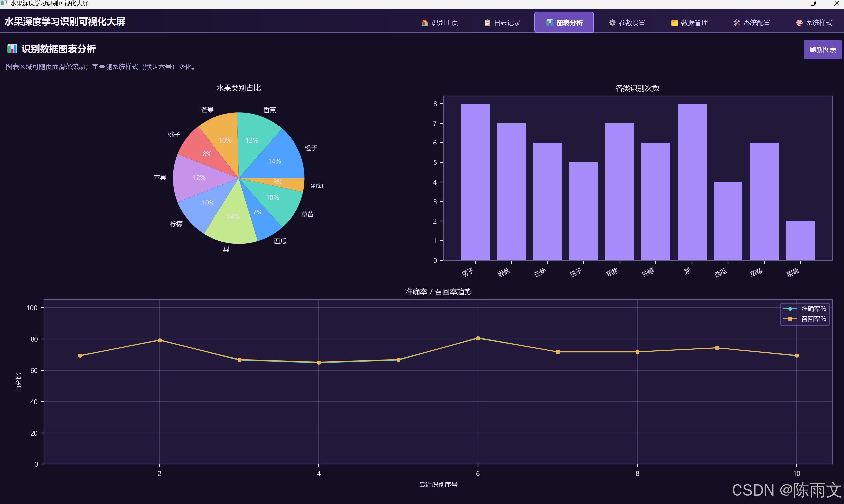Switch to 日志记录 tab

tap(502, 23)
